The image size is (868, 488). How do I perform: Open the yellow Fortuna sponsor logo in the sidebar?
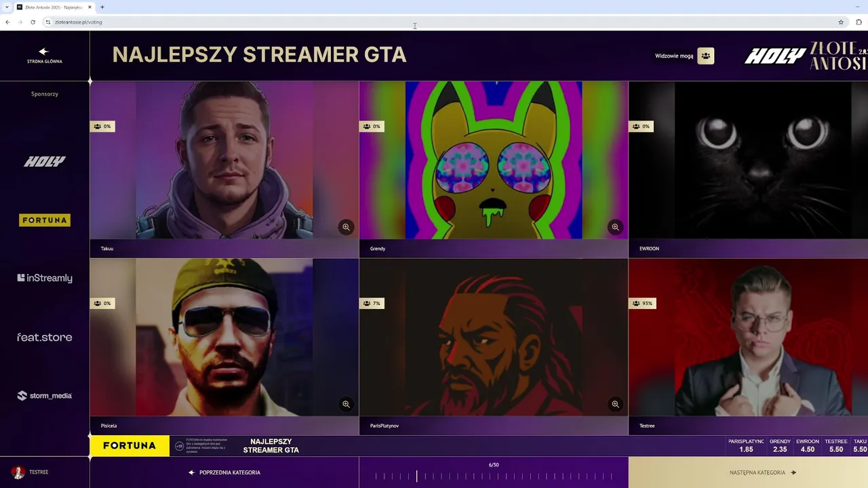click(x=45, y=220)
